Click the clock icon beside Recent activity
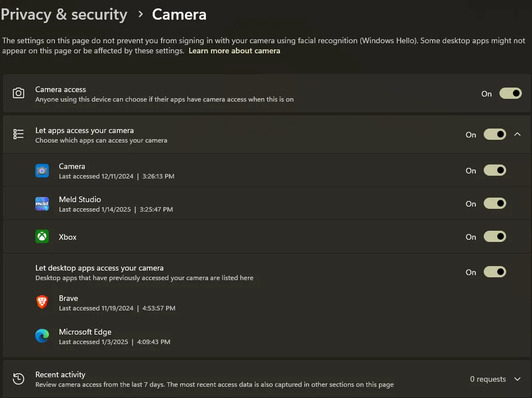532x398 pixels. (x=19, y=378)
